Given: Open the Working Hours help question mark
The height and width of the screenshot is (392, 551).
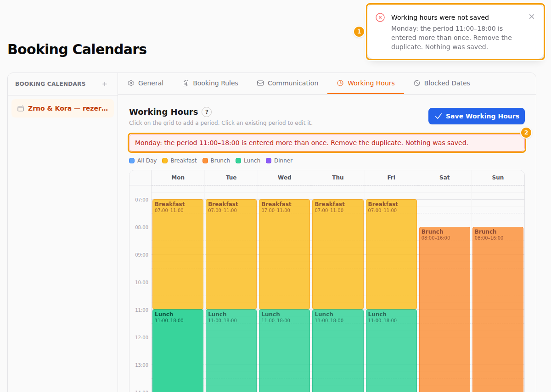Looking at the screenshot, I should 207,112.
